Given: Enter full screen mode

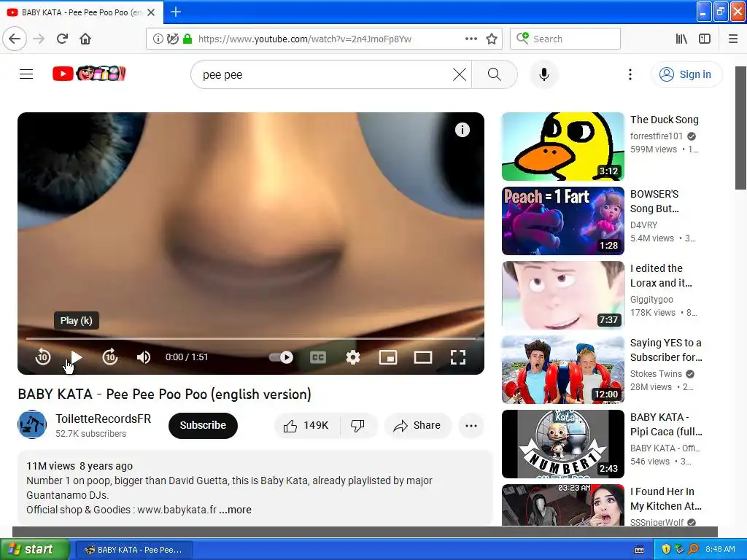Looking at the screenshot, I should 458,357.
